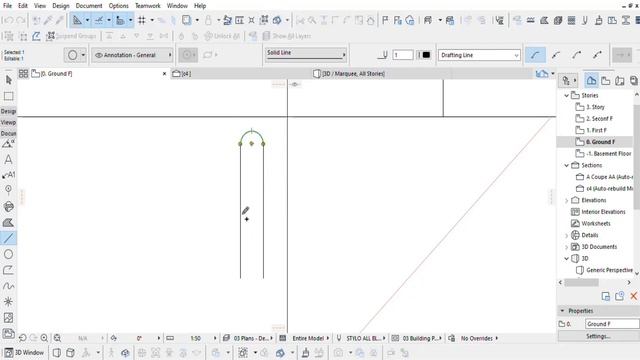Click the black pen color swatch
The width and height of the screenshot is (640, 360).
426,55
